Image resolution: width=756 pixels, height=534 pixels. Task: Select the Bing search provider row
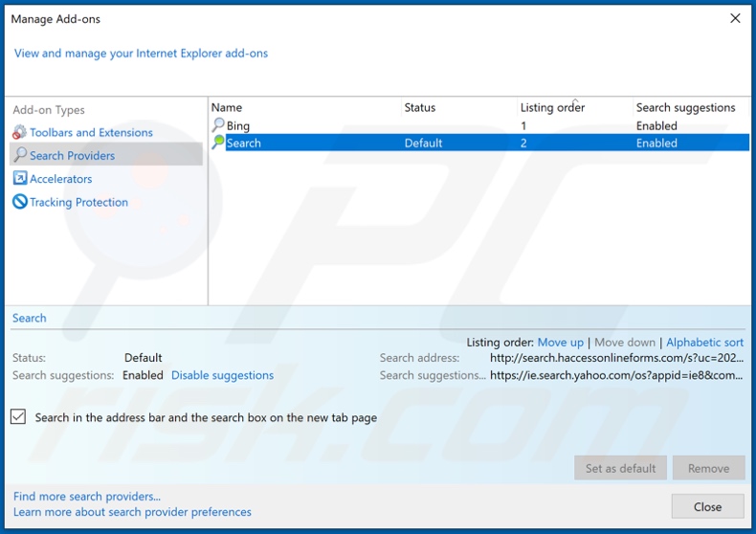coord(479,125)
